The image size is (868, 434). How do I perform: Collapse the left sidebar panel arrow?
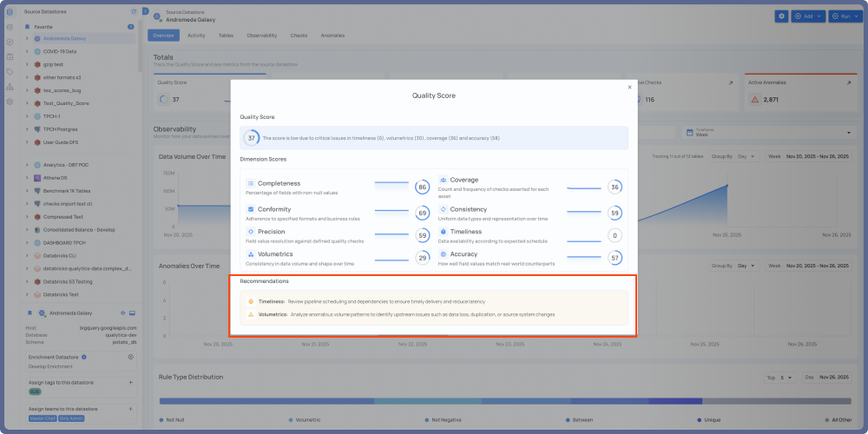(145, 11)
